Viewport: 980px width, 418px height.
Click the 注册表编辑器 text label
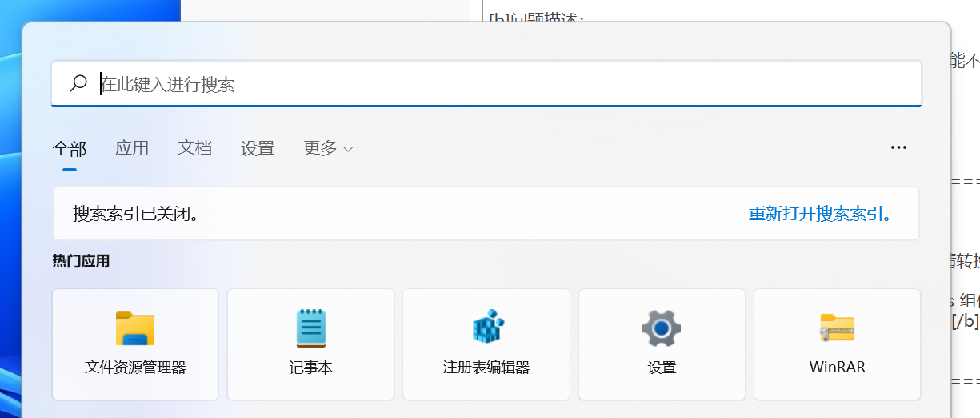click(x=486, y=368)
